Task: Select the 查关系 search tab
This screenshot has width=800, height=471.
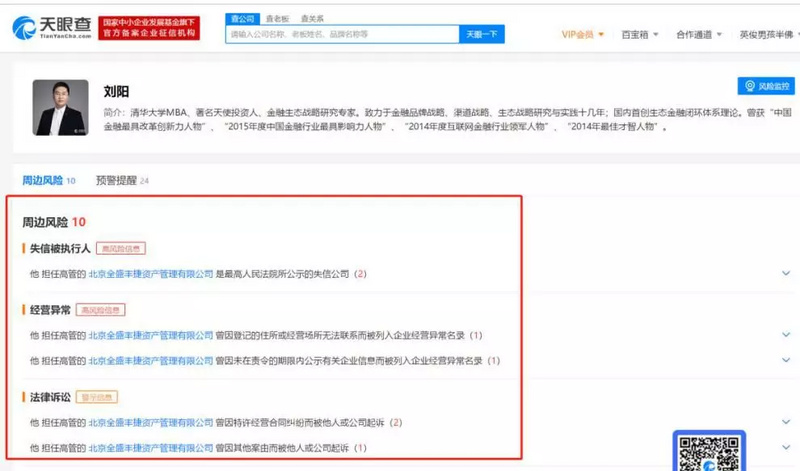Action: click(312, 19)
